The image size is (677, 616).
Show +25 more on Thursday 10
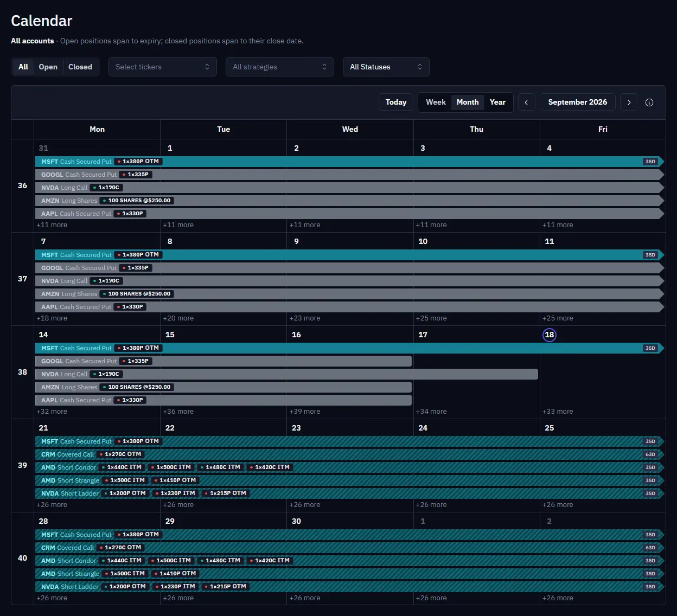point(431,318)
